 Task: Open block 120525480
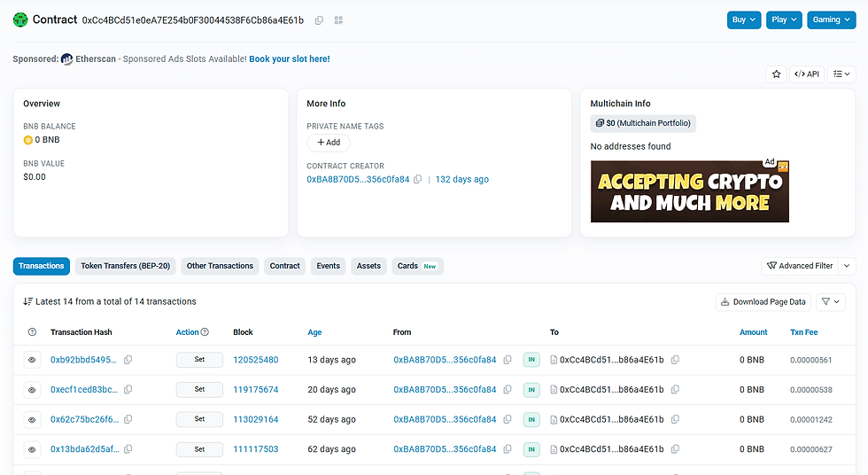click(256, 360)
